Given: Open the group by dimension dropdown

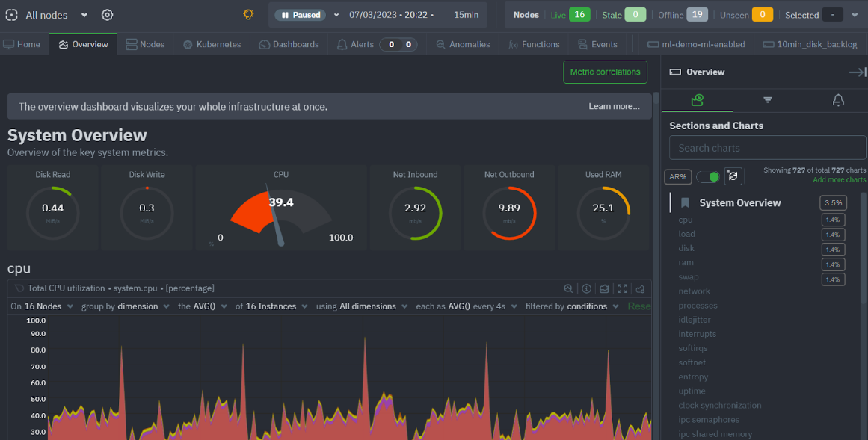Looking at the screenshot, I should pos(126,306).
